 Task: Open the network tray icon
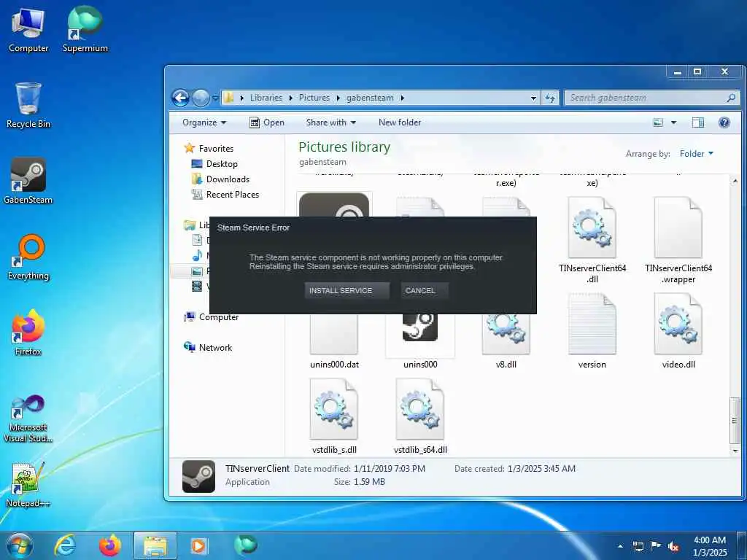[x=638, y=546]
